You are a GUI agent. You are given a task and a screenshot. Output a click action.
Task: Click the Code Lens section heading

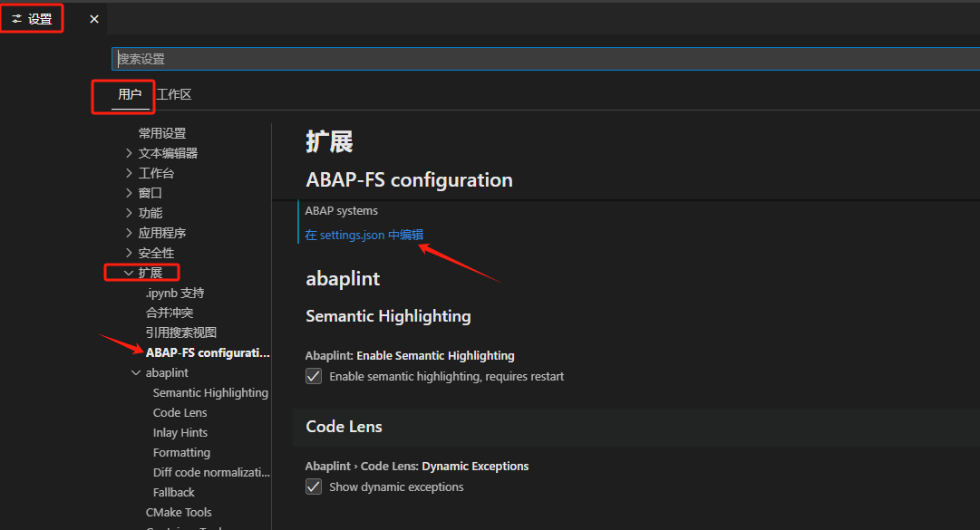pyautogui.click(x=344, y=427)
